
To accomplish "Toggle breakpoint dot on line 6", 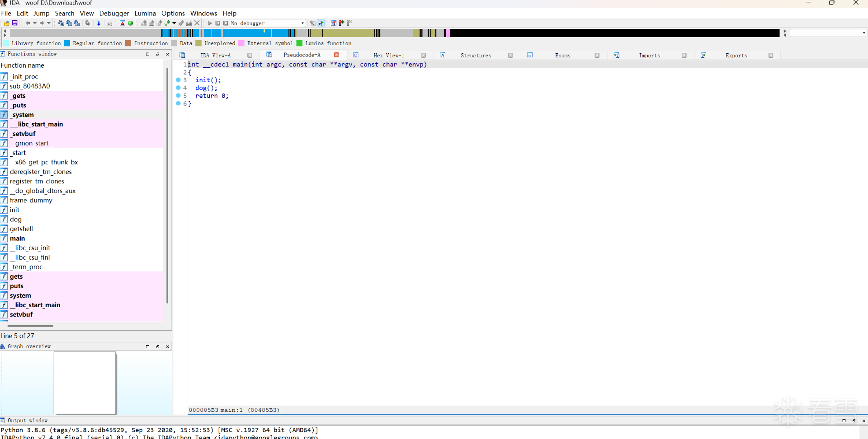I will [178, 103].
